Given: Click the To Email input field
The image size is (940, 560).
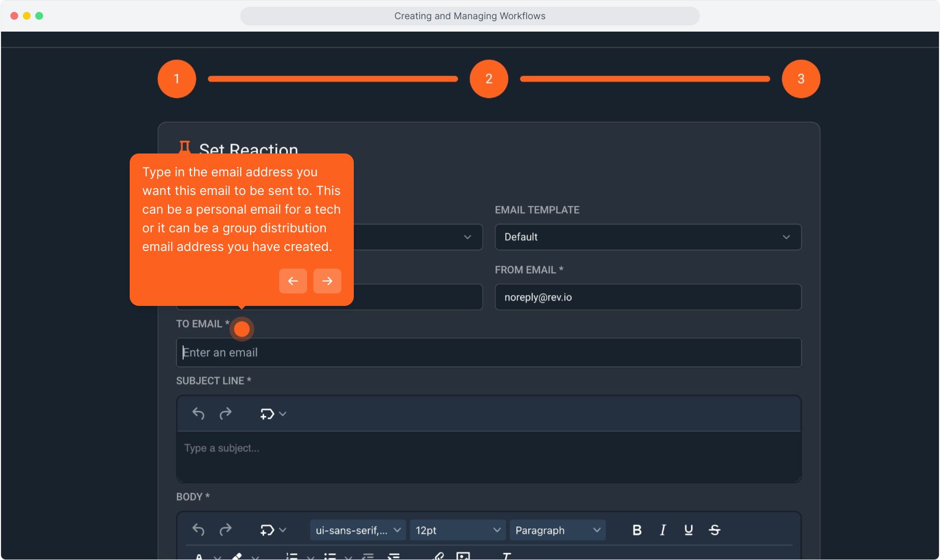Looking at the screenshot, I should [489, 353].
